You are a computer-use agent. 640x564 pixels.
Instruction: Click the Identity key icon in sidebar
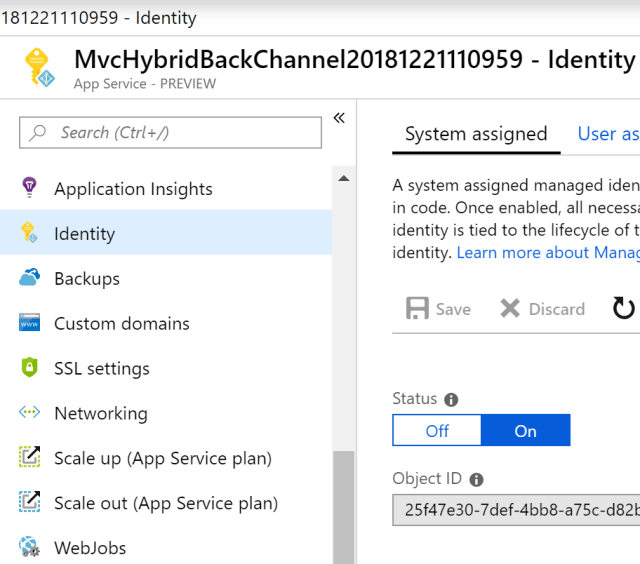[x=29, y=233]
